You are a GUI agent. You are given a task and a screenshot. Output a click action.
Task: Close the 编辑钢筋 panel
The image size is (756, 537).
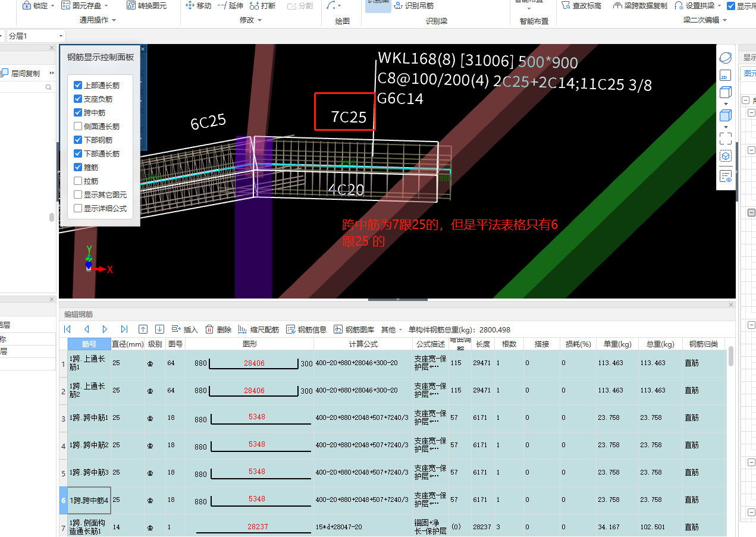coord(731,304)
